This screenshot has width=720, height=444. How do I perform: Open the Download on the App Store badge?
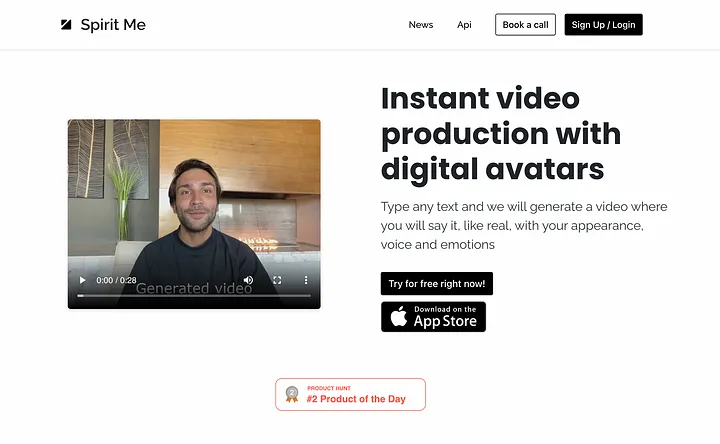pos(433,317)
